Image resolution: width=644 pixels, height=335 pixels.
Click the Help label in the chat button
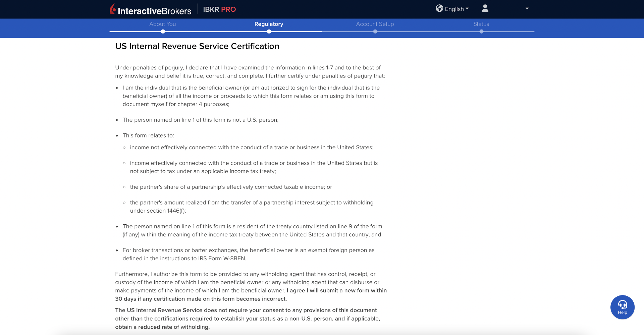(x=623, y=313)
